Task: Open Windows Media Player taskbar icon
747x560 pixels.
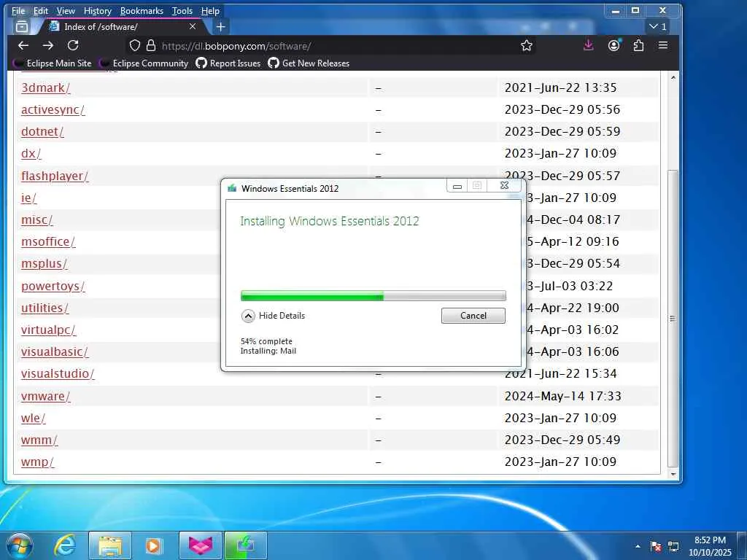Action: (154, 545)
